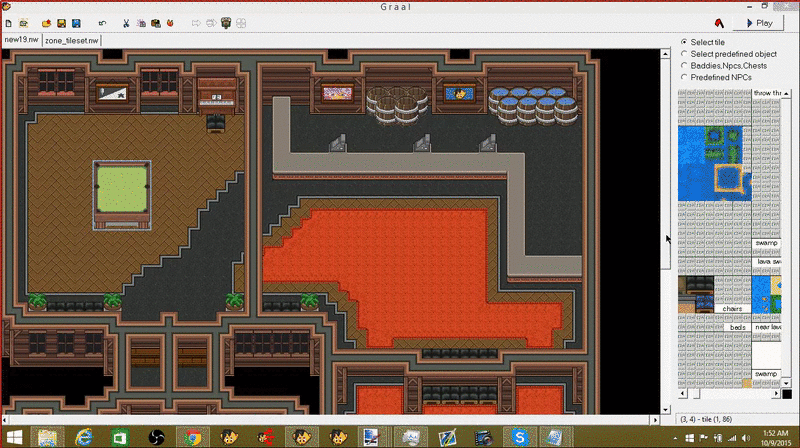Cut selection with the scissors icon

(126, 23)
